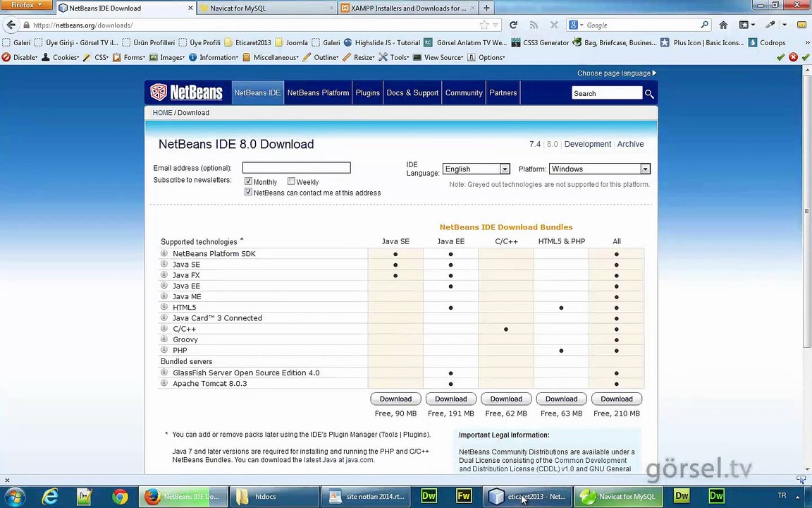Viewport: 812px width, 508px height.
Task: Open the CSS dropdown in the developer toolbar
Action: click(96, 58)
